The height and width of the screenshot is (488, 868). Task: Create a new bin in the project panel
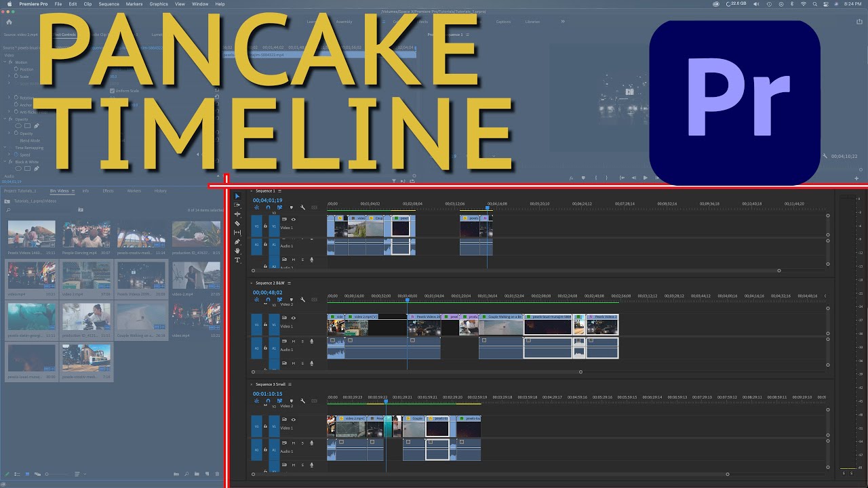pos(197,474)
